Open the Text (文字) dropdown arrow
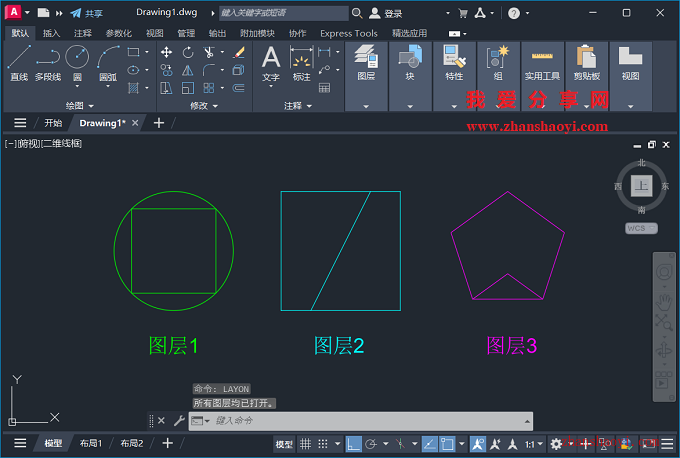This screenshot has height=458, width=680. pyautogui.click(x=271, y=86)
